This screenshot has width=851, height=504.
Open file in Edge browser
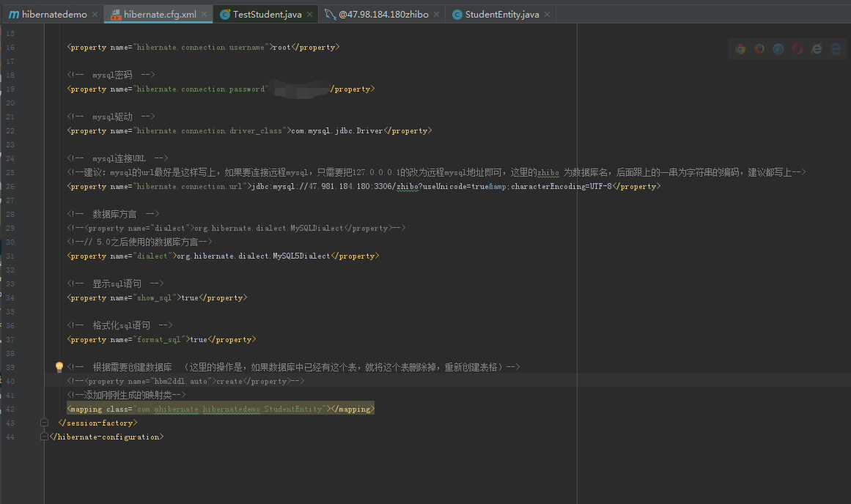pyautogui.click(x=836, y=49)
